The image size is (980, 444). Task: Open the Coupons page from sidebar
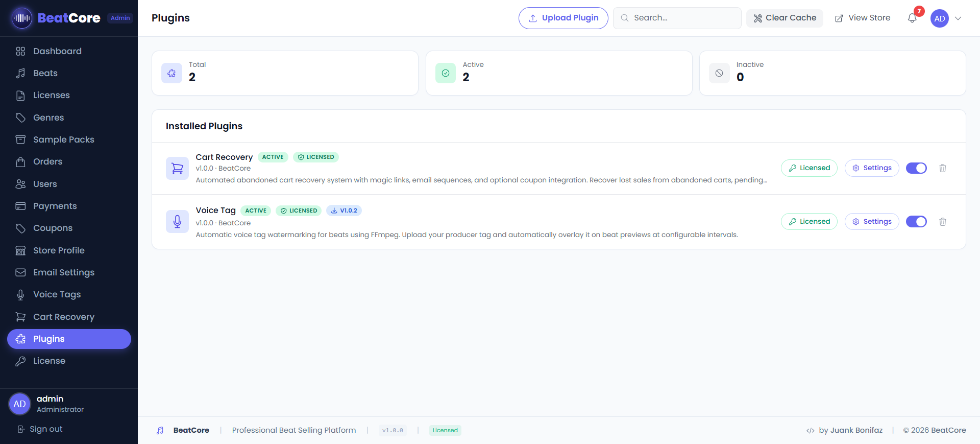(53, 228)
